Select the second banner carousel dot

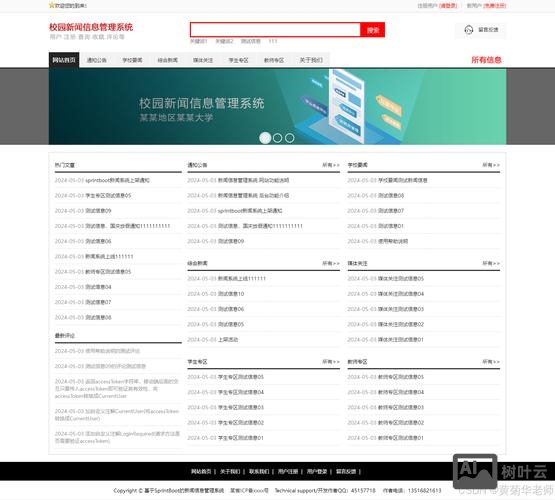pyautogui.click(x=278, y=138)
